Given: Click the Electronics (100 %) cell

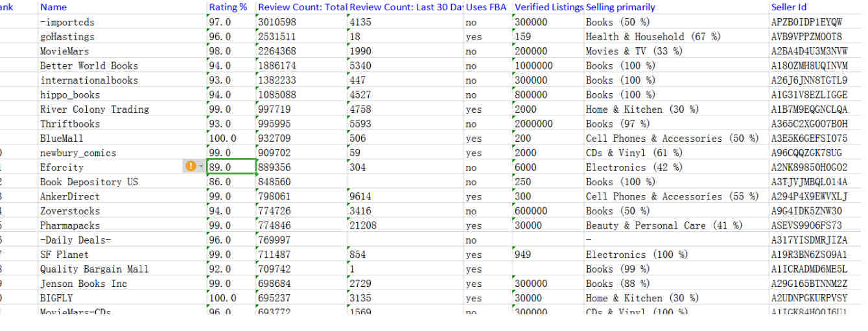Looking at the screenshot, I should tap(637, 255).
